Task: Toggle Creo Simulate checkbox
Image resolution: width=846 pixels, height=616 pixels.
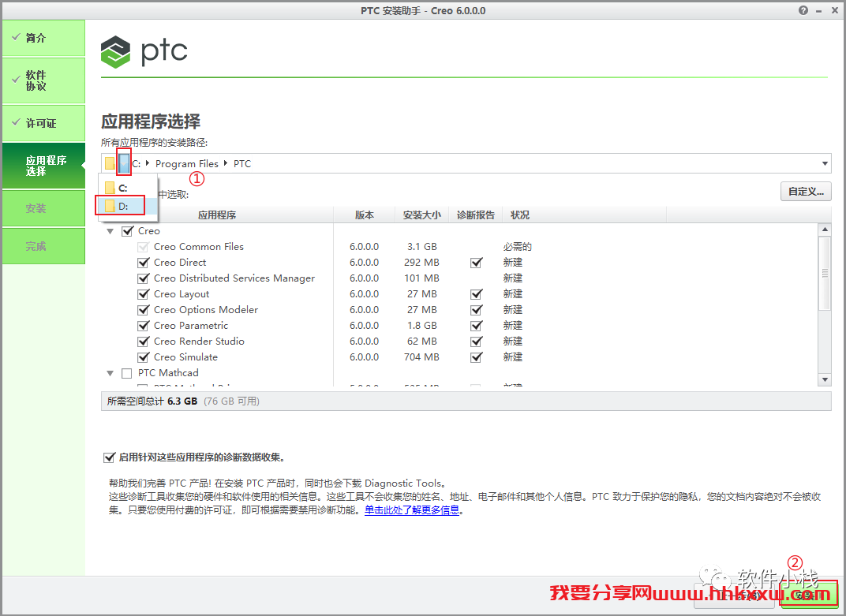Action: point(143,357)
